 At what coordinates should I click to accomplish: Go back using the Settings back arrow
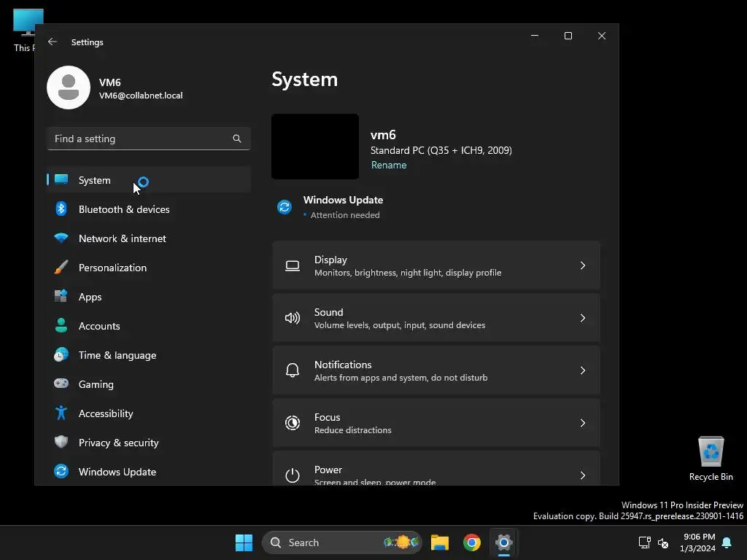click(53, 42)
